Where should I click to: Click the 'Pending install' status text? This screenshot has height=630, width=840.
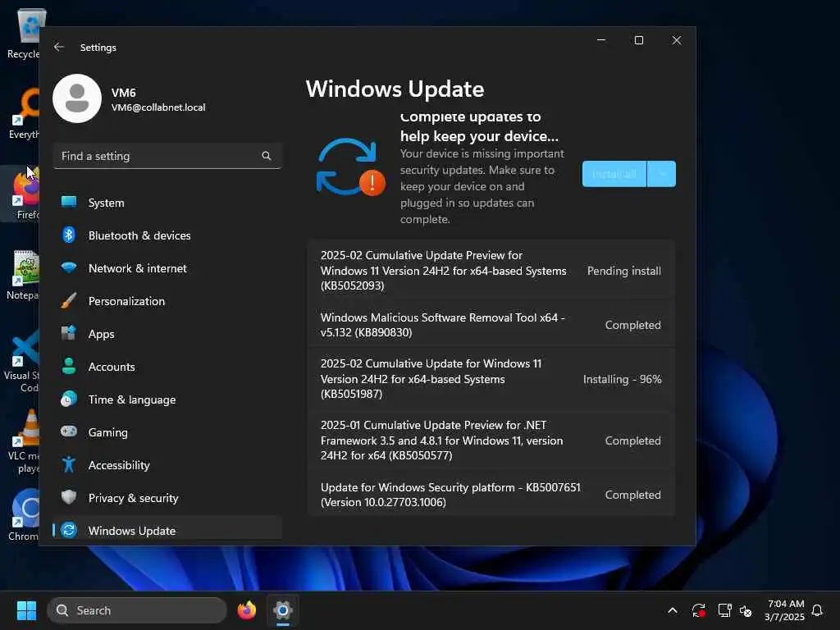click(x=623, y=271)
